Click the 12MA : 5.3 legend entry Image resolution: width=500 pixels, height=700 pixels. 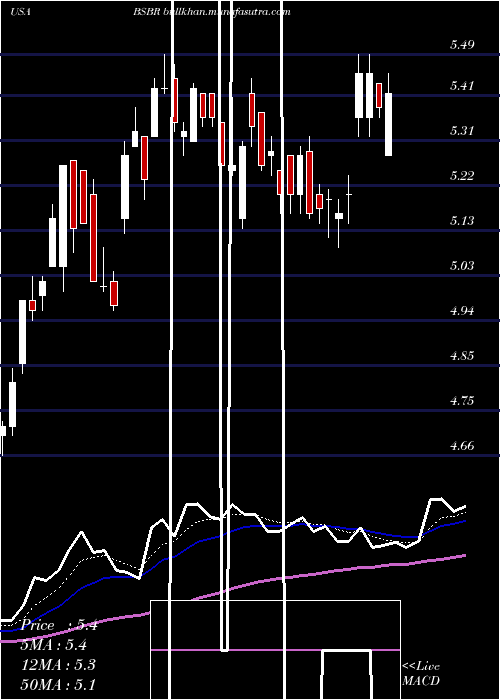click(x=58, y=665)
